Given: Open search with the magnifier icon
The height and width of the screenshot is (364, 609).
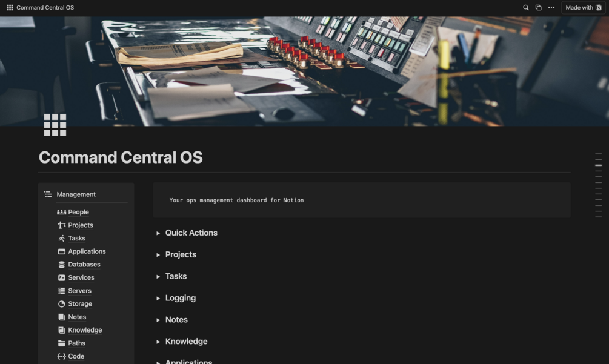Looking at the screenshot, I should click(525, 7).
